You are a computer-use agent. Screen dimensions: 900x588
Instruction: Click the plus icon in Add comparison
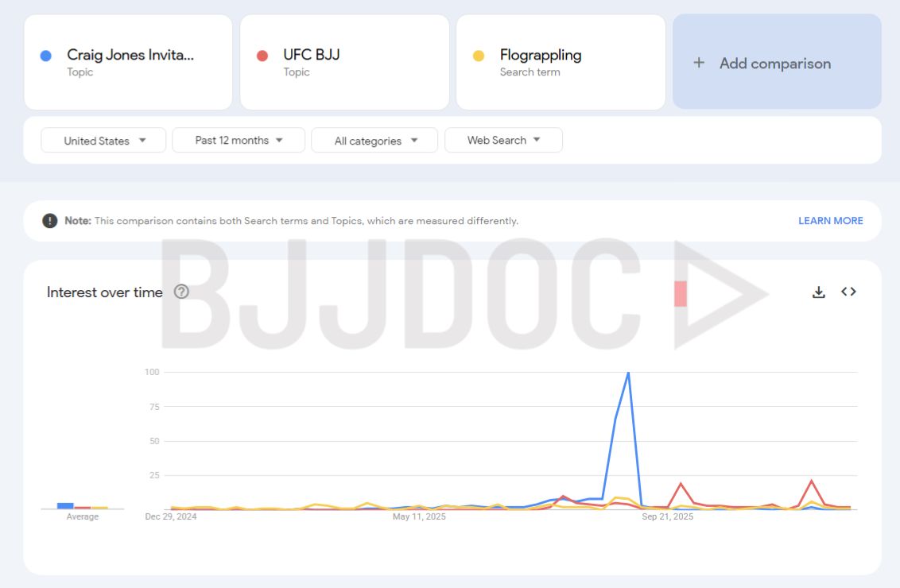pos(699,63)
